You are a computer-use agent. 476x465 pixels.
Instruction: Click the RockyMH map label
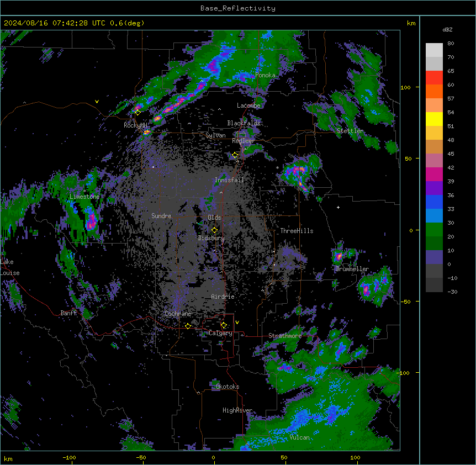(x=135, y=125)
